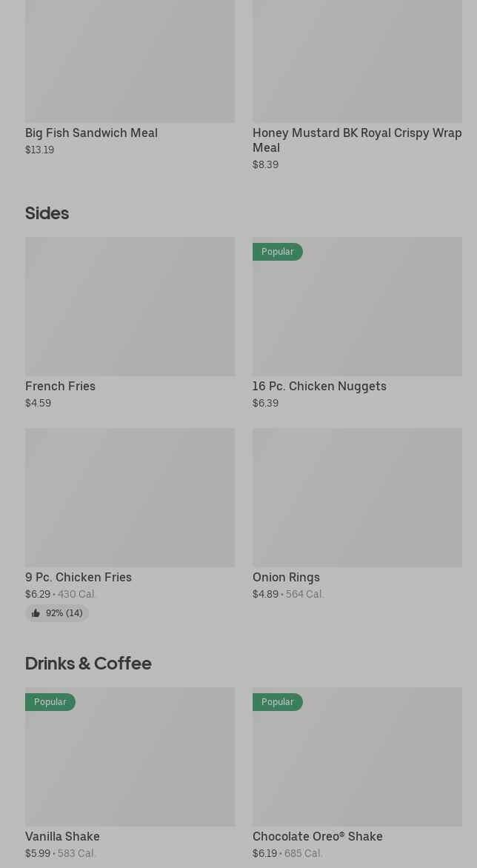Open the French Fries item name
This screenshot has width=477, height=868.
(x=60, y=386)
